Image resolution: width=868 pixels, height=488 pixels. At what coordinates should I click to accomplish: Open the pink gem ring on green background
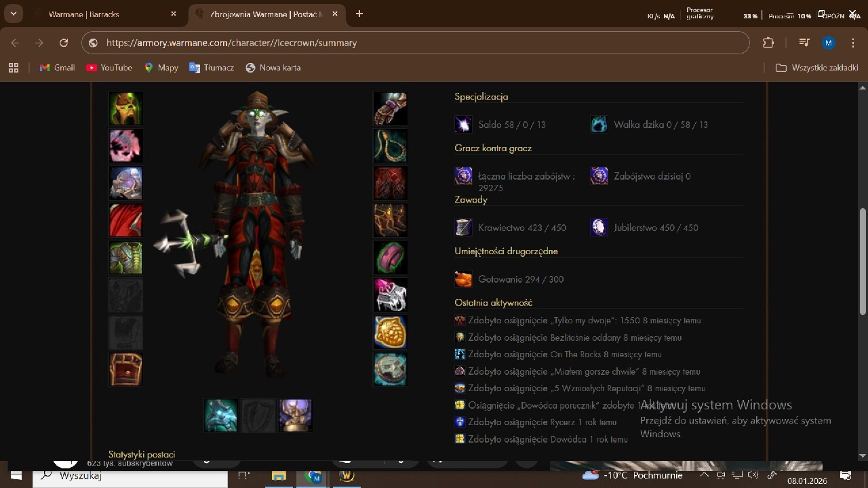tap(391, 258)
